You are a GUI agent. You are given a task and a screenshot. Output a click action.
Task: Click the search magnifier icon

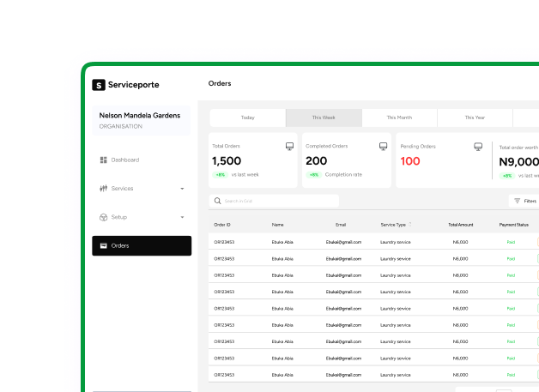[x=218, y=201]
